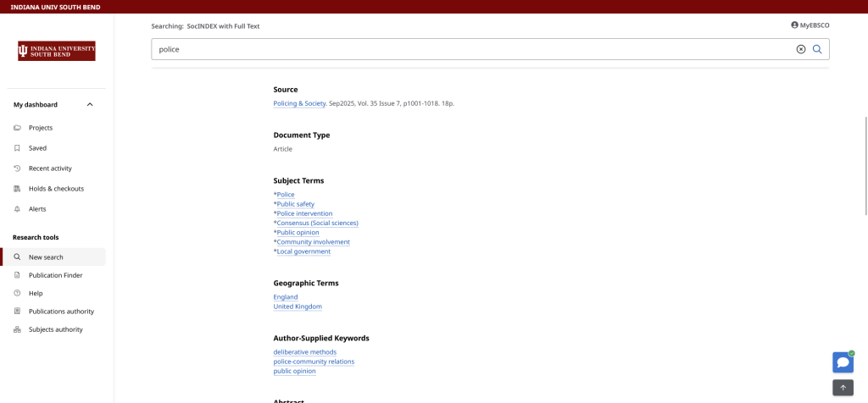Click the 'Source' heading
This screenshot has width=868, height=403.
[x=286, y=90]
